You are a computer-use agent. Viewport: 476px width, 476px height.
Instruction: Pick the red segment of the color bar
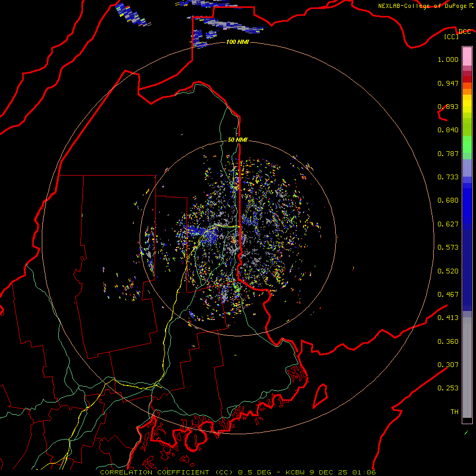[467, 79]
